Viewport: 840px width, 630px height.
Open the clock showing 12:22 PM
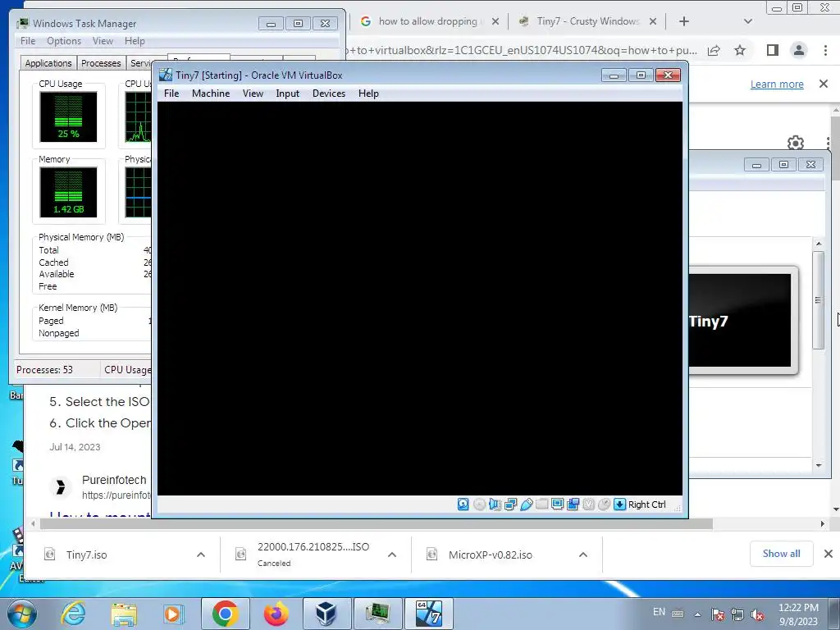point(798,614)
